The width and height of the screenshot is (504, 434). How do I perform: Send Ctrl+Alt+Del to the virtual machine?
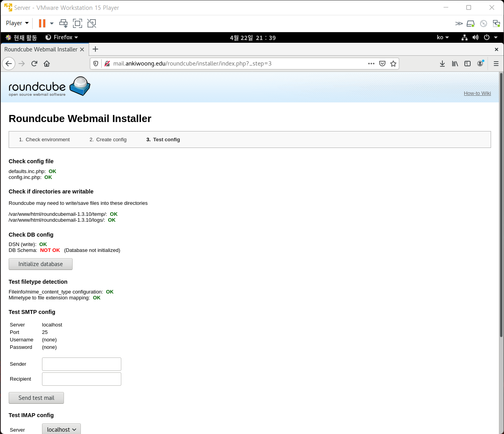pyautogui.click(x=63, y=24)
